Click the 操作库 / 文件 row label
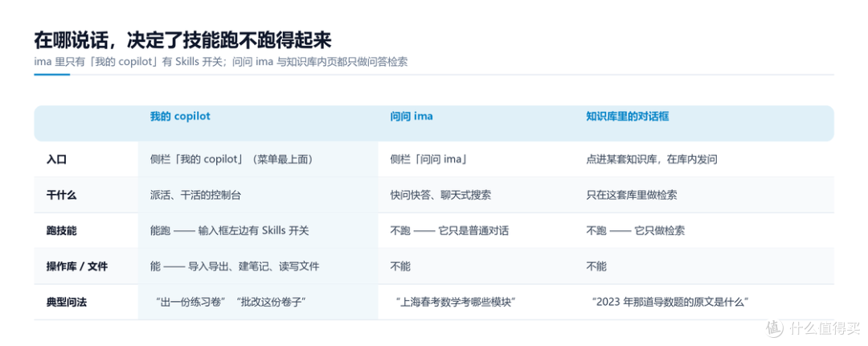Image resolution: width=868 pixels, height=346 pixels. tap(77, 266)
